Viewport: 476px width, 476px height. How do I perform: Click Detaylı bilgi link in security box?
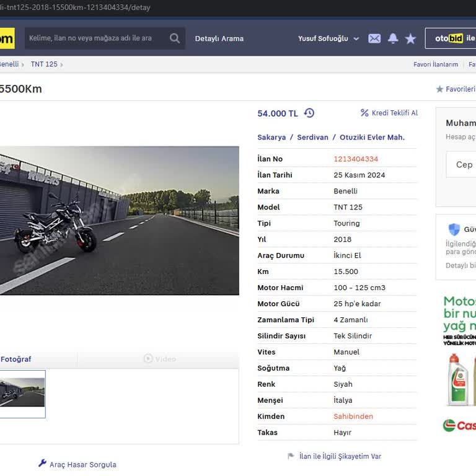461,265
